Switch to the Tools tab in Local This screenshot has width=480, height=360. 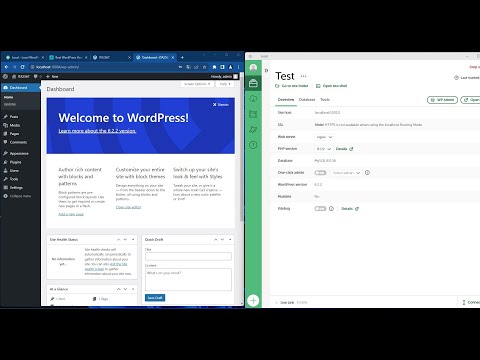click(x=325, y=100)
